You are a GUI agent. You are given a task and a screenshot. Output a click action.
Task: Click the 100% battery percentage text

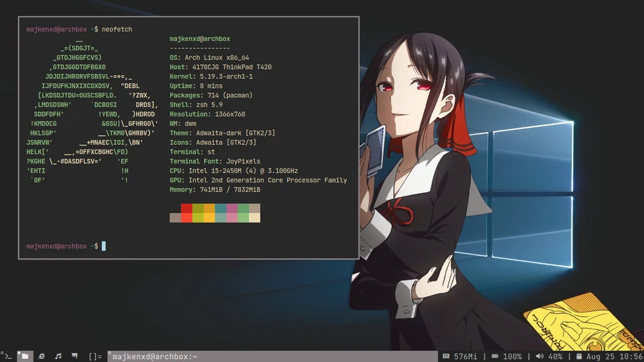pos(512,356)
